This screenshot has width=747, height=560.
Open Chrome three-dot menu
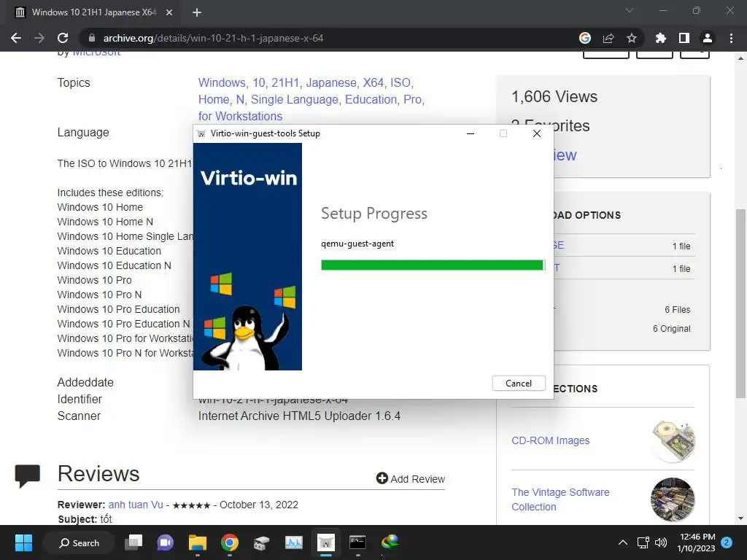tap(731, 38)
